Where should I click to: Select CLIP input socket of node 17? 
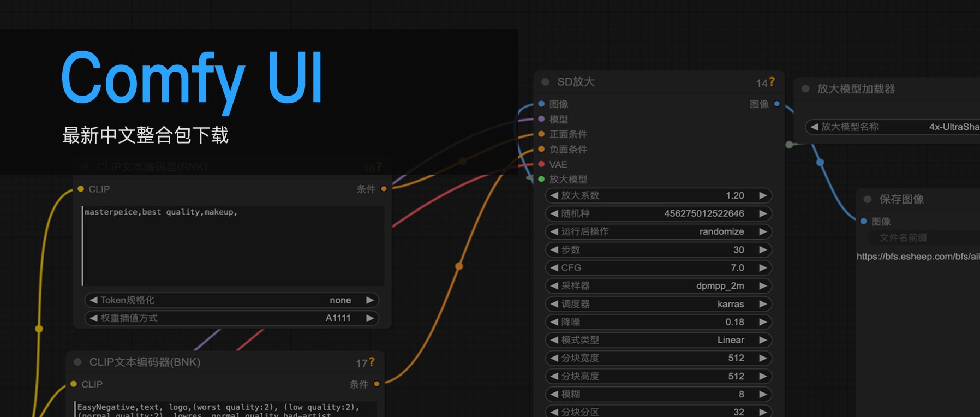[x=74, y=384]
